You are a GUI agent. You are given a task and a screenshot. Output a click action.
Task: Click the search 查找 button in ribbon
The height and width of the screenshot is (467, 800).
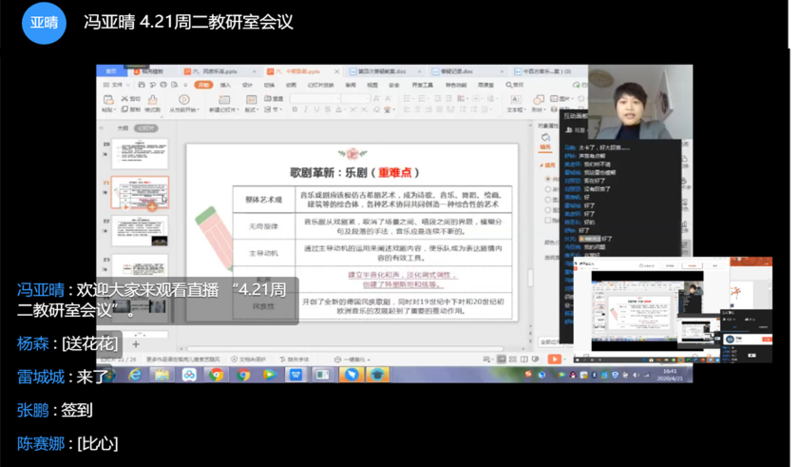[x=515, y=85]
